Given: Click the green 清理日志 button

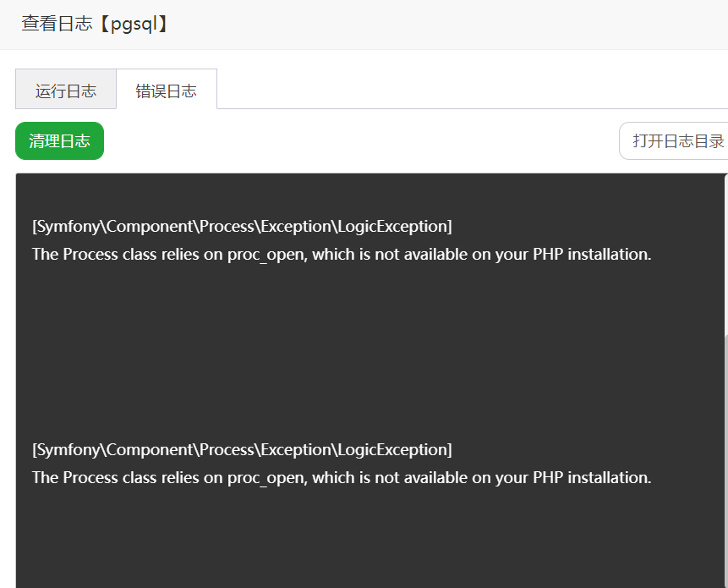Looking at the screenshot, I should point(59,140).
